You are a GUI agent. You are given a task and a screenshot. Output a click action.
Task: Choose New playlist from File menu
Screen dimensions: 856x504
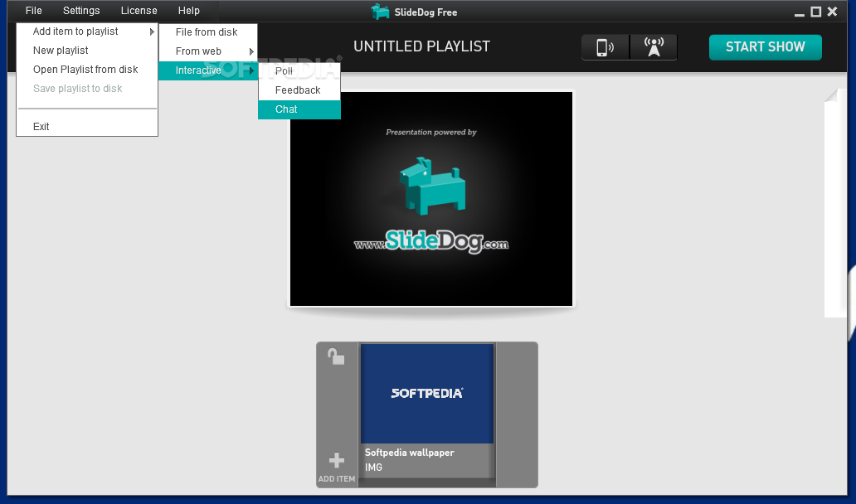pyautogui.click(x=87, y=51)
